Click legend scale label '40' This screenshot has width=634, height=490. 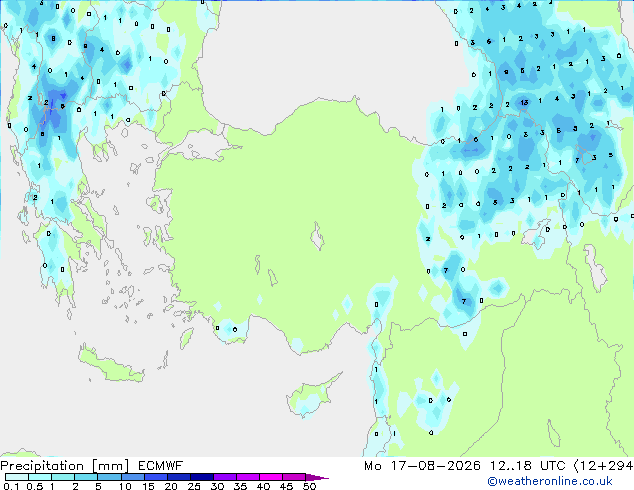263,486
